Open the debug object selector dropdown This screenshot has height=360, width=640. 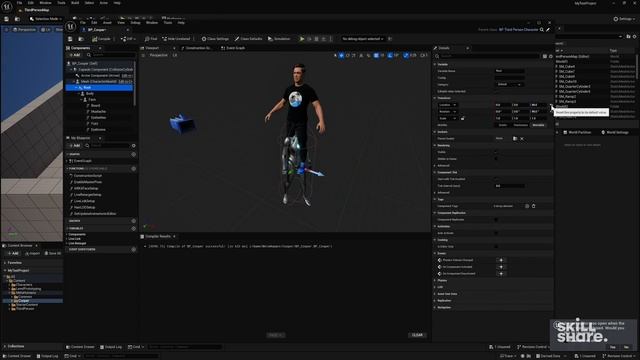coord(363,39)
